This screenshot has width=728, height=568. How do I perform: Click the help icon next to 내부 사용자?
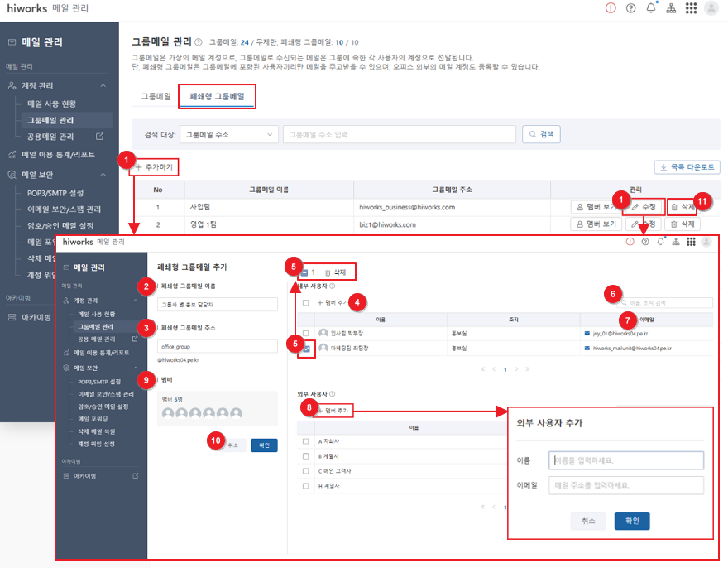point(332,286)
